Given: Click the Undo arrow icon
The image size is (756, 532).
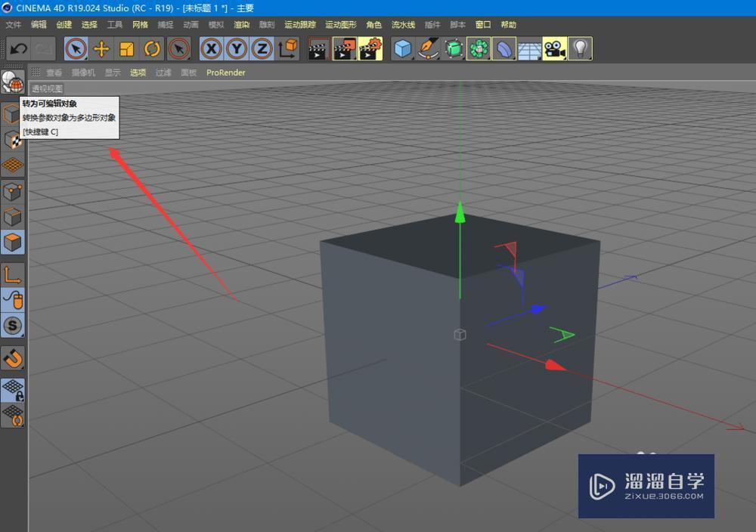Looking at the screenshot, I should [x=19, y=48].
